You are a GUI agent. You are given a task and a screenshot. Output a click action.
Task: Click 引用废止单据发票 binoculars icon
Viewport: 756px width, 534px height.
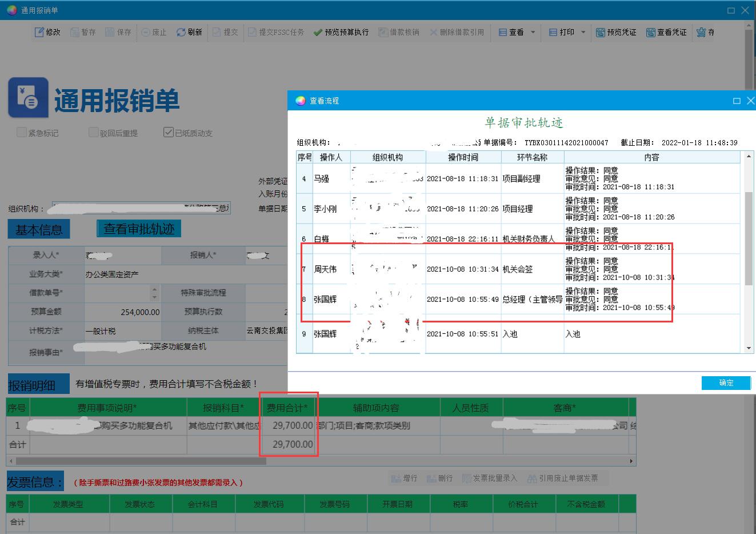pos(531,478)
